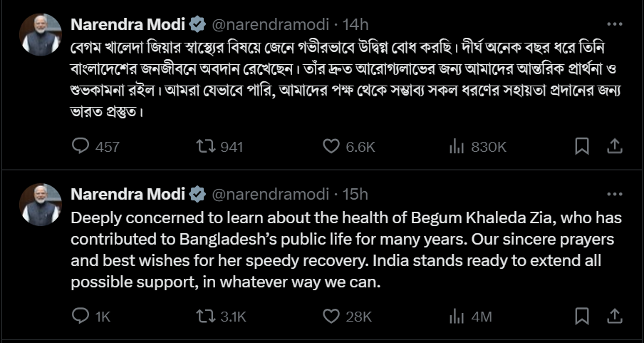Viewport: 644px width, 343px height.
Task: Like the Bengali tweet with 6.6K likes
Action: click(x=331, y=146)
